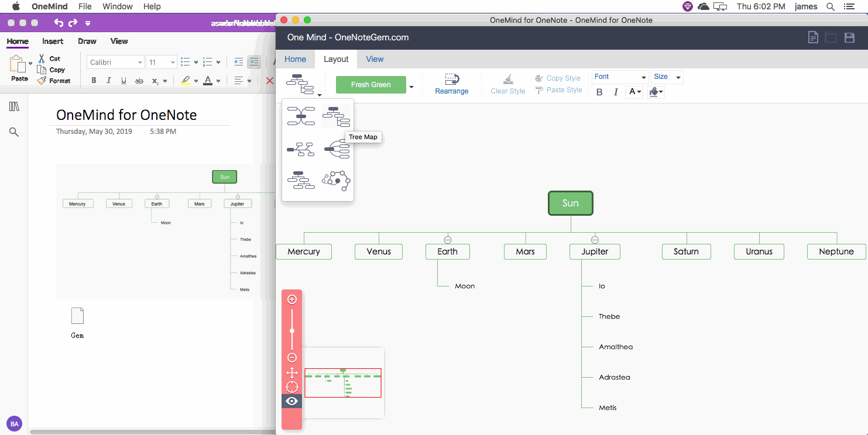Apply the Fresh Green theme button
This screenshot has height=435, width=868.
click(371, 85)
